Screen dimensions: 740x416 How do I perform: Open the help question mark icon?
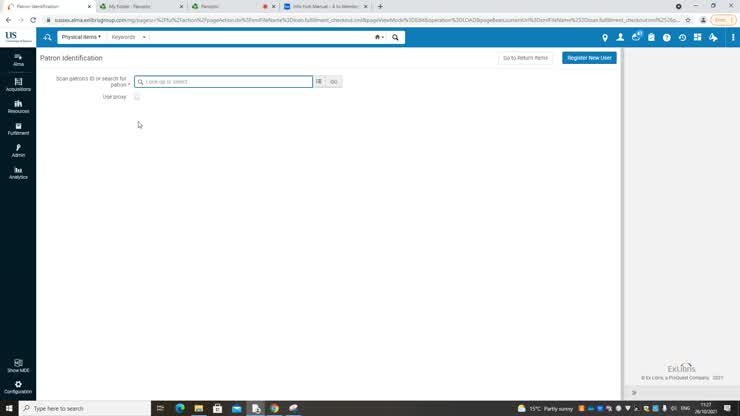point(667,37)
